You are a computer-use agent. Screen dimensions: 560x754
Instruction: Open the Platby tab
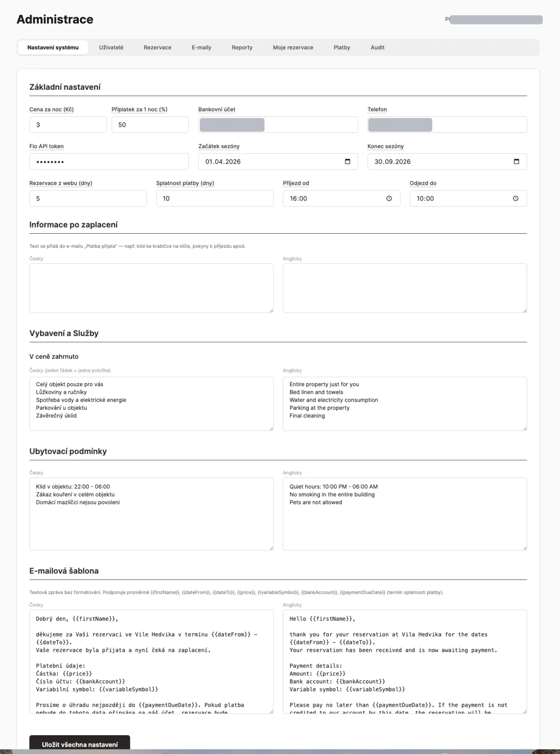(x=342, y=47)
